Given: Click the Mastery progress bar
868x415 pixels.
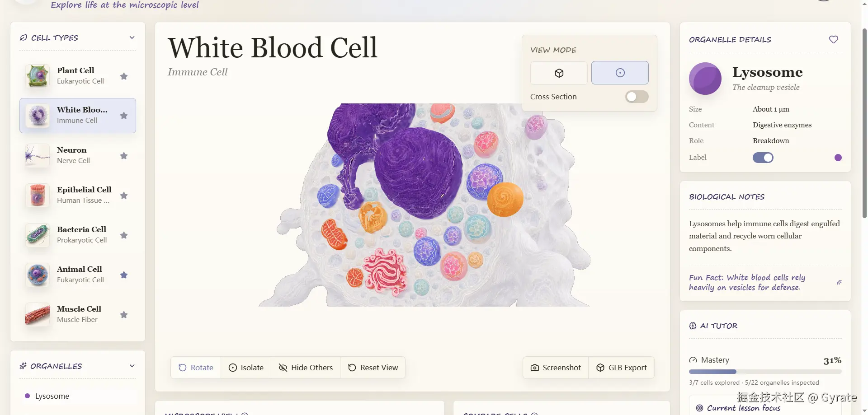Looking at the screenshot, I should coord(765,372).
